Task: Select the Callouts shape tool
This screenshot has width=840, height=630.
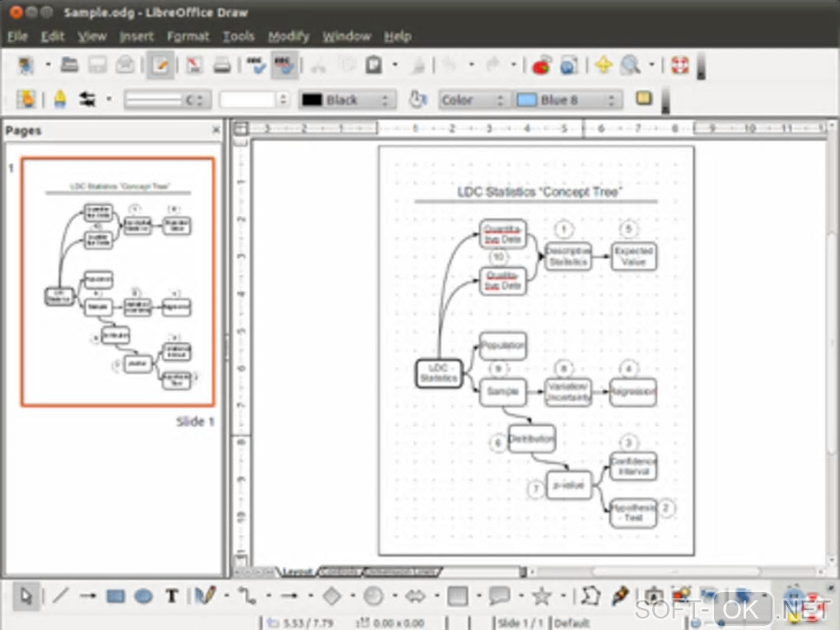Action: [x=499, y=595]
